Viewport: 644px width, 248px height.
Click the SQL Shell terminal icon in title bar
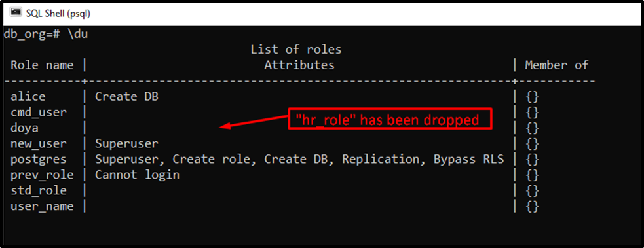point(16,12)
